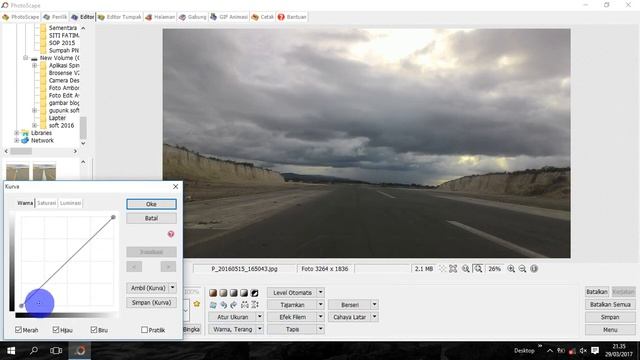Viewport: 640px width, 360px height.
Task: Click the curve's top-right end point
Action: 113,217
